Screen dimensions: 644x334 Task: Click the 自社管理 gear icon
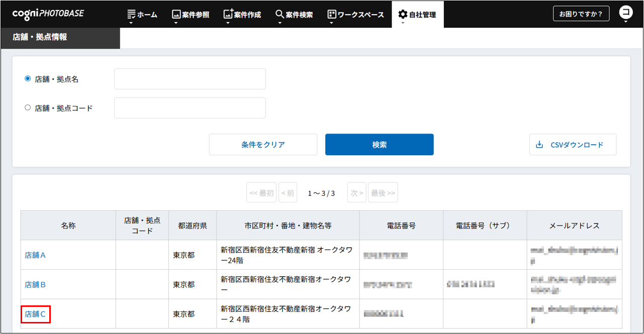pyautogui.click(x=403, y=14)
